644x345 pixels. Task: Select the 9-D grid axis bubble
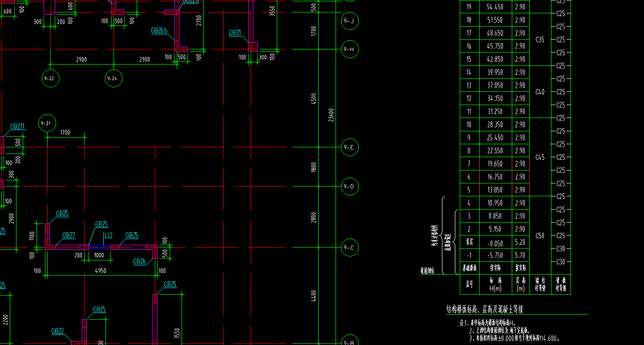(x=350, y=186)
